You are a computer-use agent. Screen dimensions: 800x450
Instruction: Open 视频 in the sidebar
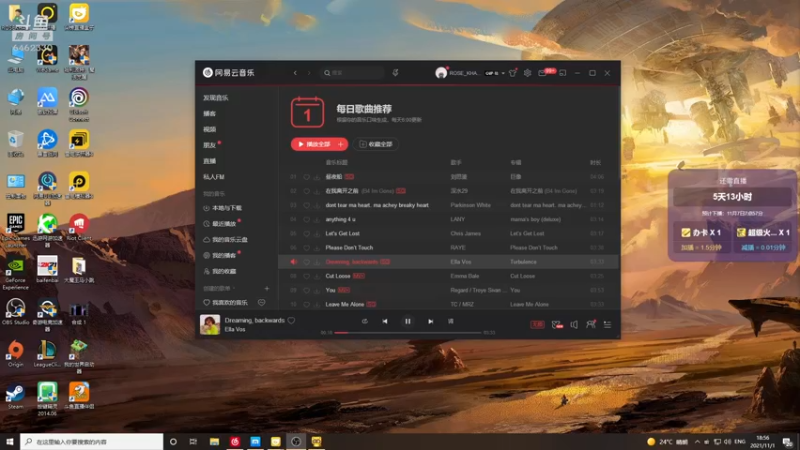click(209, 129)
